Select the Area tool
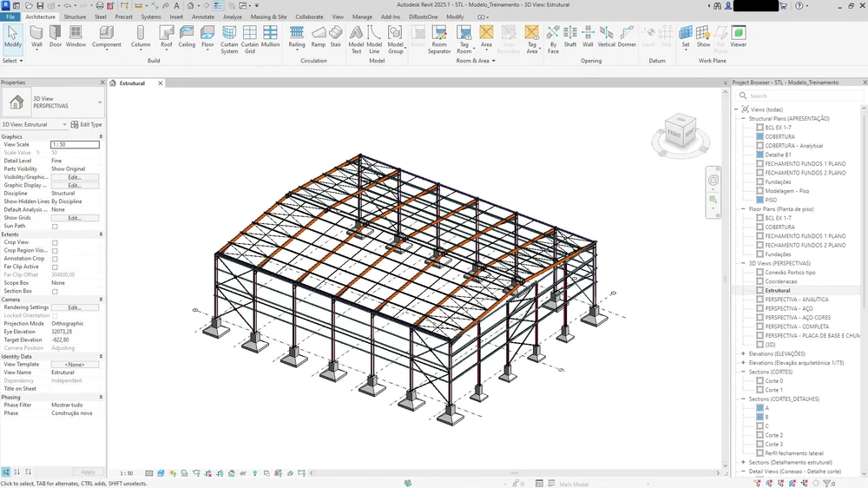The height and width of the screenshot is (488, 868). coord(486,36)
